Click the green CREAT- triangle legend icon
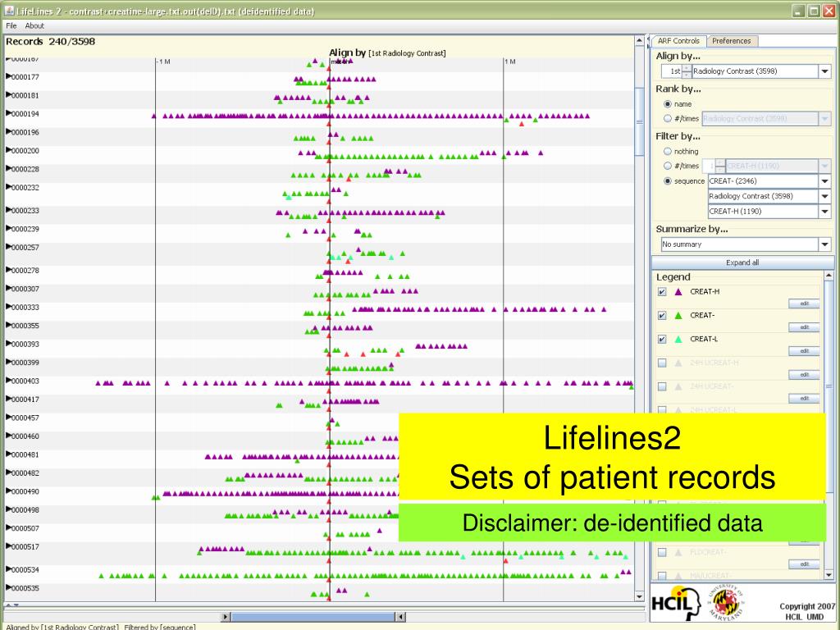Screen dimensions: 840x630 coord(678,316)
